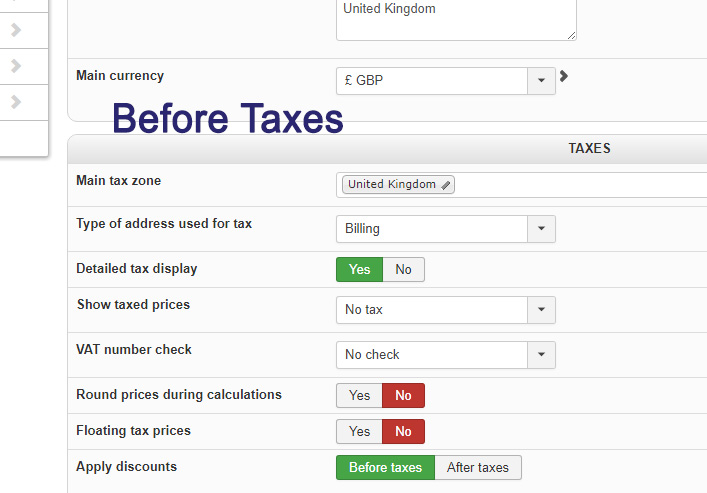The width and height of the screenshot is (707, 493).
Task: Select Yes for Detailed tax display
Action: [x=359, y=269]
